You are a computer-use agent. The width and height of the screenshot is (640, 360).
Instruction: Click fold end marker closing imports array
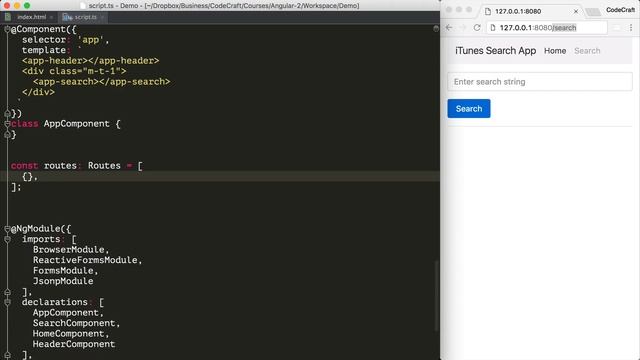pyautogui.click(x=7, y=292)
